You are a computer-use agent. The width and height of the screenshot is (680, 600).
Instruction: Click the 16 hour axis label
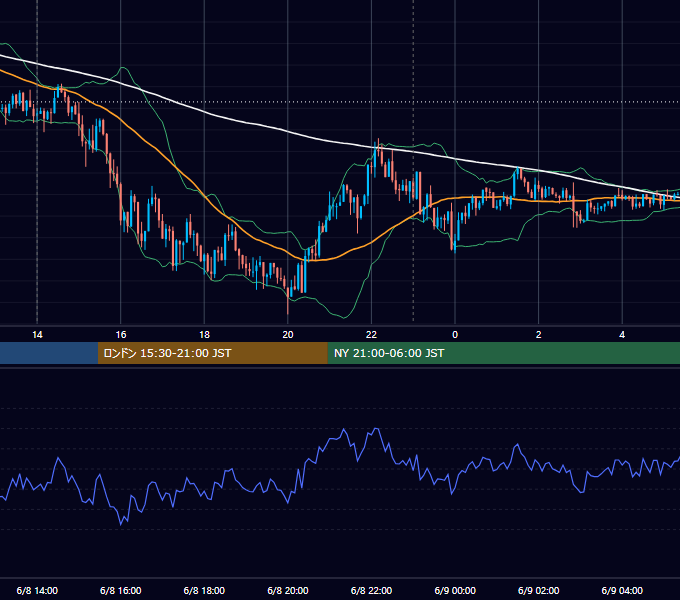click(121, 335)
